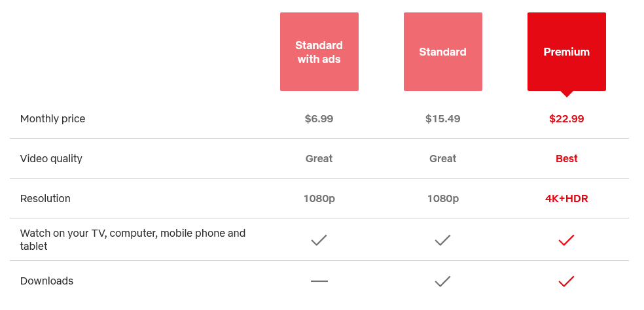Image resolution: width=644 pixels, height=310 pixels.
Task: Click the Standard with ads downloads dash
Action: click(319, 281)
